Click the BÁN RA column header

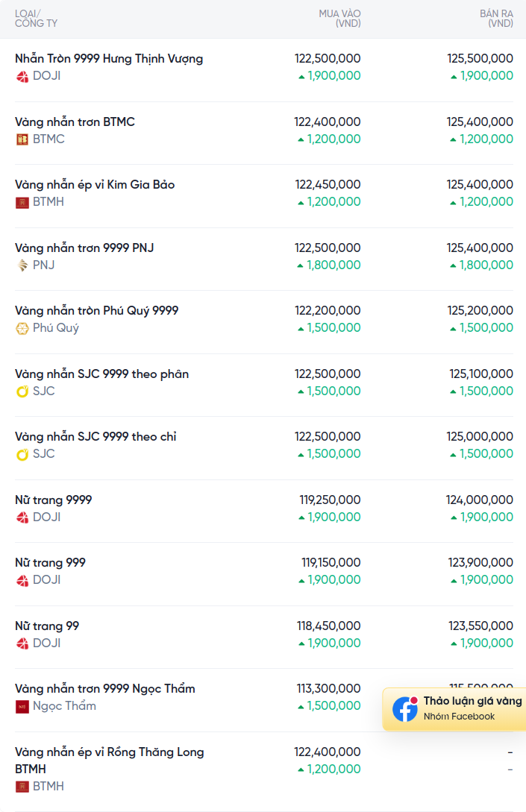496,18
